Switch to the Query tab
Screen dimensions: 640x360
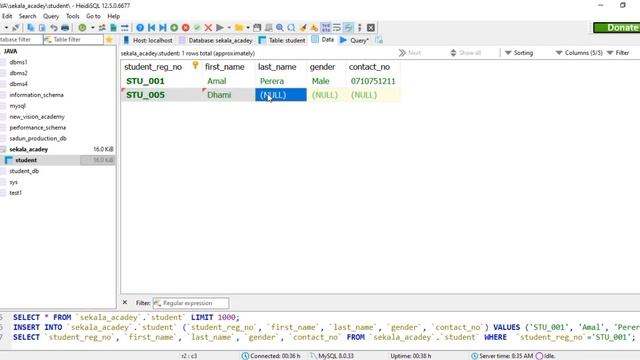pyautogui.click(x=354, y=40)
